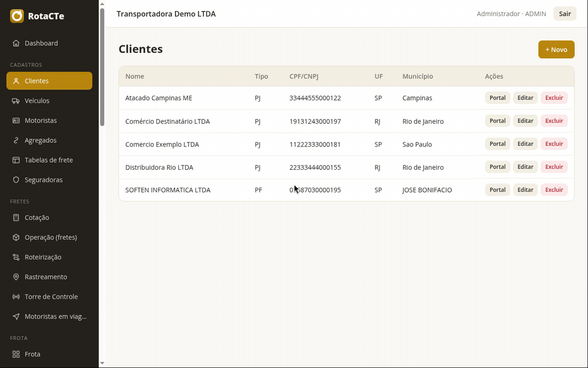588x368 pixels.
Task: Go to Veículos in sidebar
Action: click(49, 101)
